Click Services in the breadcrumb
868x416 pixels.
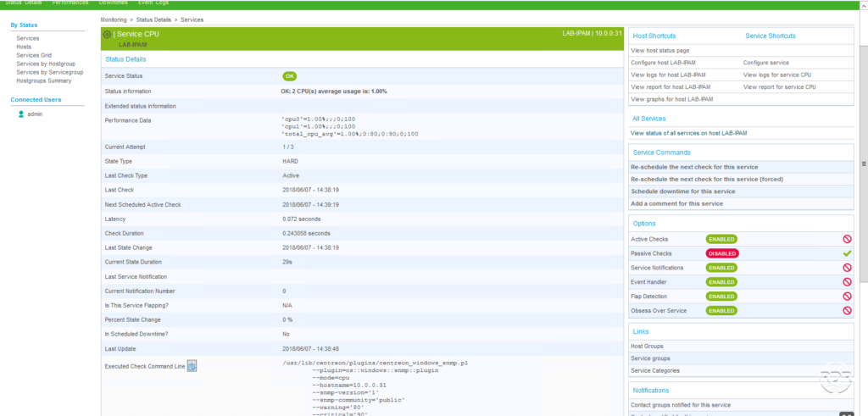192,20
